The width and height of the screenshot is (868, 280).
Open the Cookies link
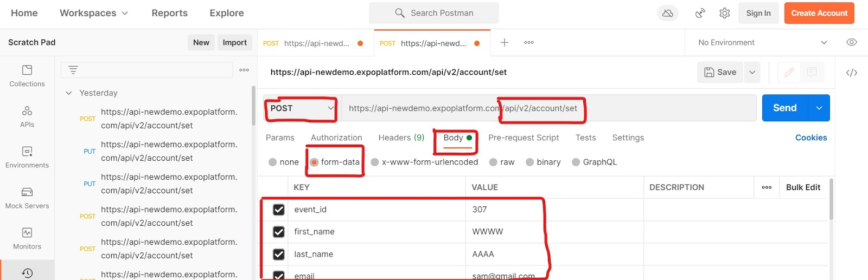(x=811, y=138)
